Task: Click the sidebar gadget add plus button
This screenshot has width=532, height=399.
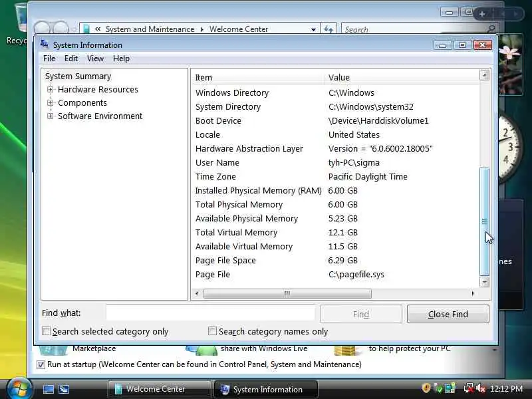Action: [481, 14]
